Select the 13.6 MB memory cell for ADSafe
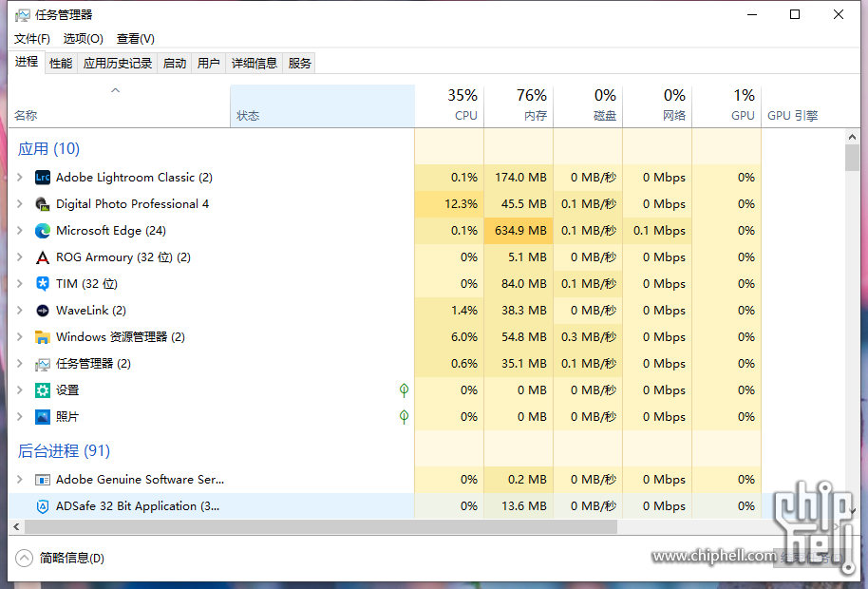 [519, 506]
